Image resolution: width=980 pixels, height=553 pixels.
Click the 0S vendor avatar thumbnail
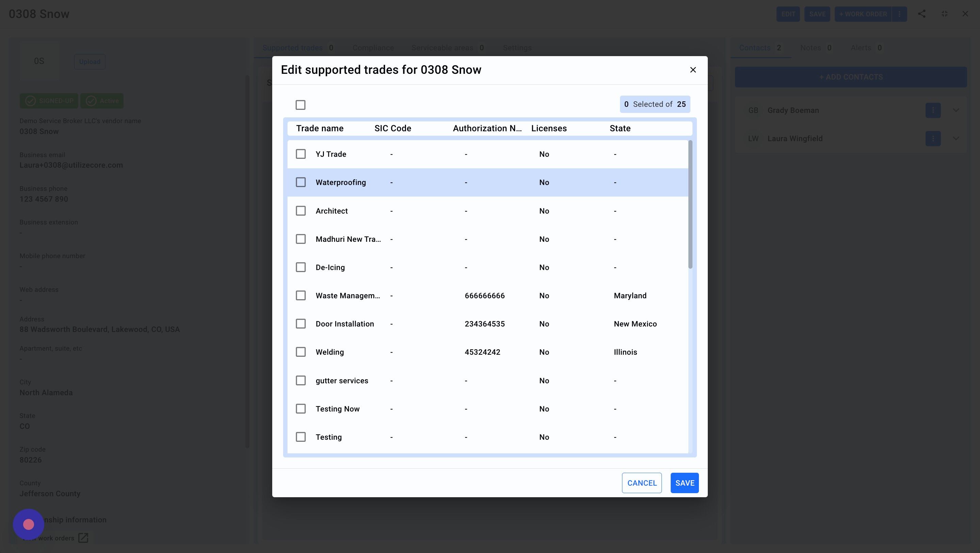tap(39, 61)
